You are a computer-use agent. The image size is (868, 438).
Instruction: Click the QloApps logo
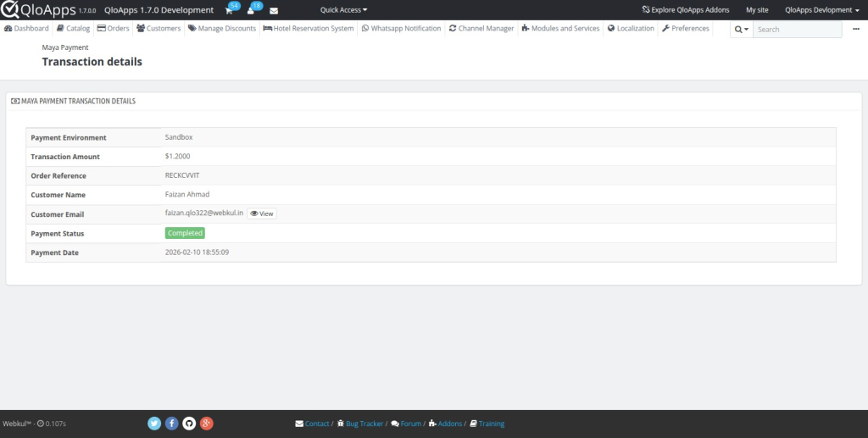[x=37, y=10]
